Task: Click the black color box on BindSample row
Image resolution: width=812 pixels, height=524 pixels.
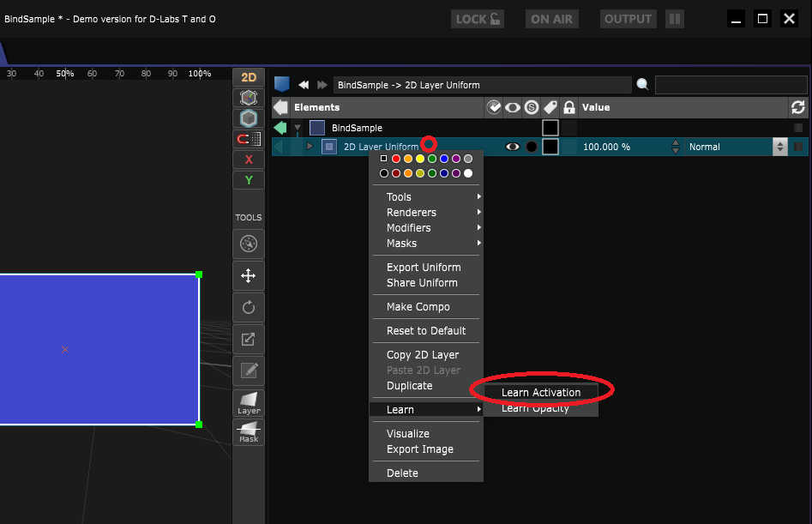Action: pos(550,128)
